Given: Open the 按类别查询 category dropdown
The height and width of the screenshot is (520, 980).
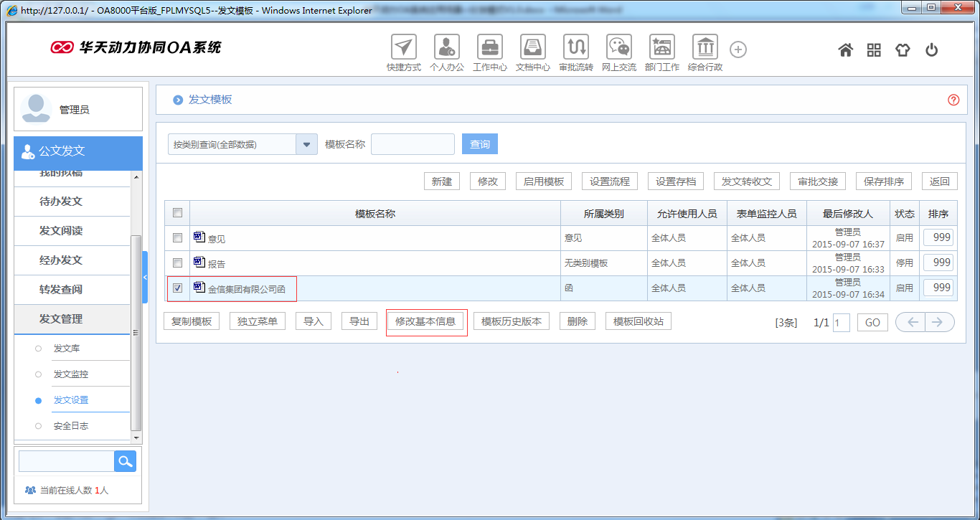Looking at the screenshot, I should click(x=306, y=143).
